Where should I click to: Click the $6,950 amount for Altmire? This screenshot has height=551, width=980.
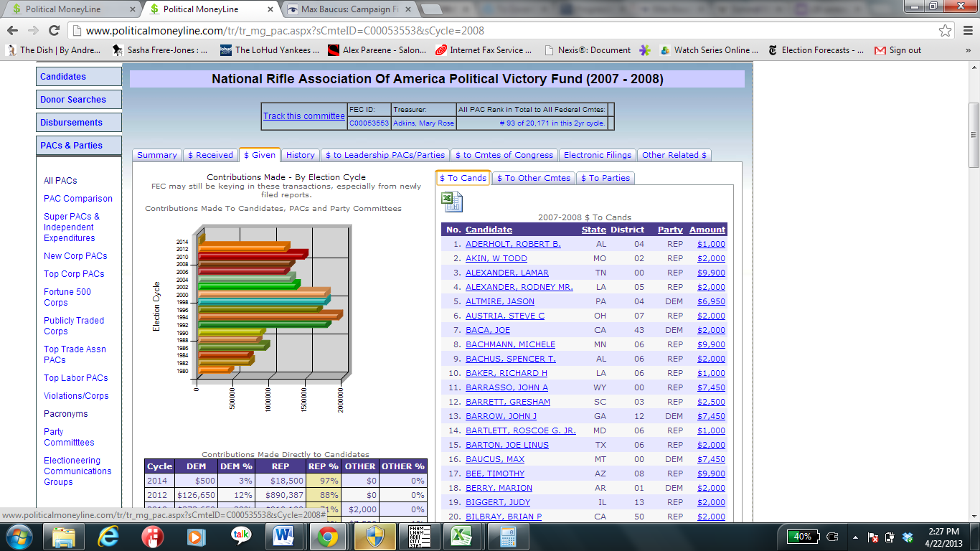pyautogui.click(x=711, y=301)
